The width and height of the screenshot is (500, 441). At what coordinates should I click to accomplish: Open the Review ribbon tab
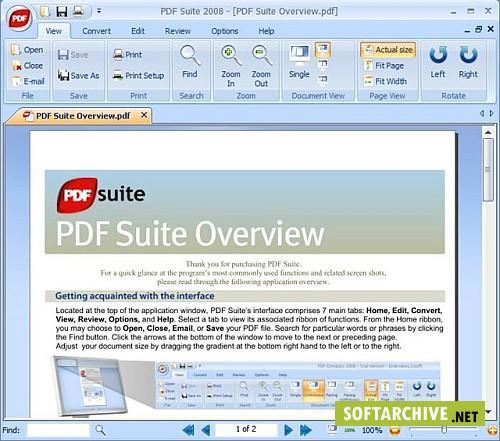(177, 31)
